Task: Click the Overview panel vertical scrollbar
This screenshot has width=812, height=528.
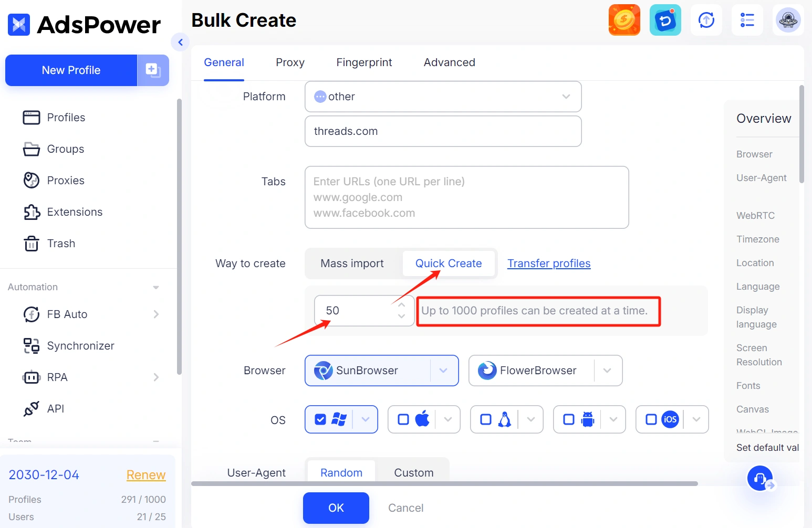Action: (801, 134)
